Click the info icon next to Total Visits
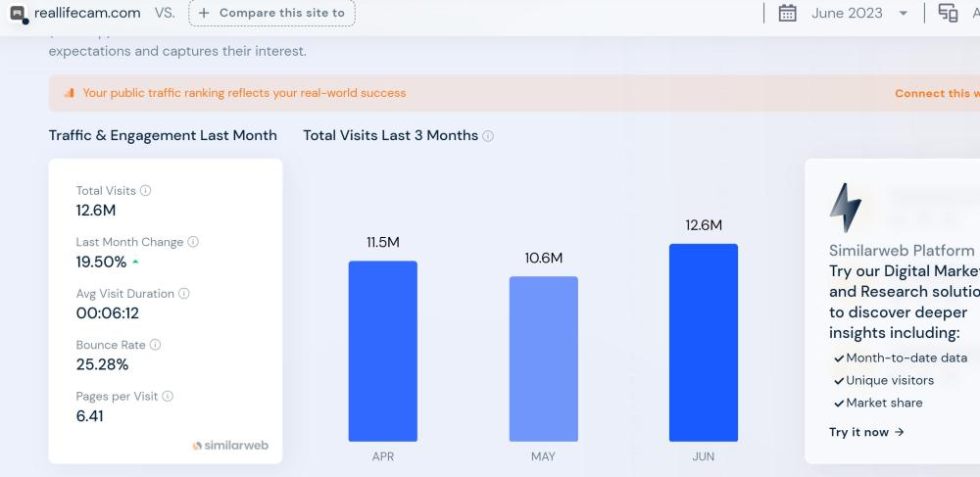The height and width of the screenshot is (477, 980). pyautogui.click(x=146, y=191)
